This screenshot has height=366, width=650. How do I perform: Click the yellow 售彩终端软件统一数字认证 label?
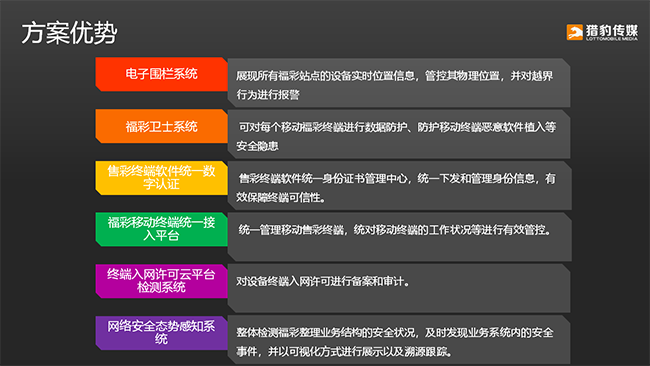[161, 177]
